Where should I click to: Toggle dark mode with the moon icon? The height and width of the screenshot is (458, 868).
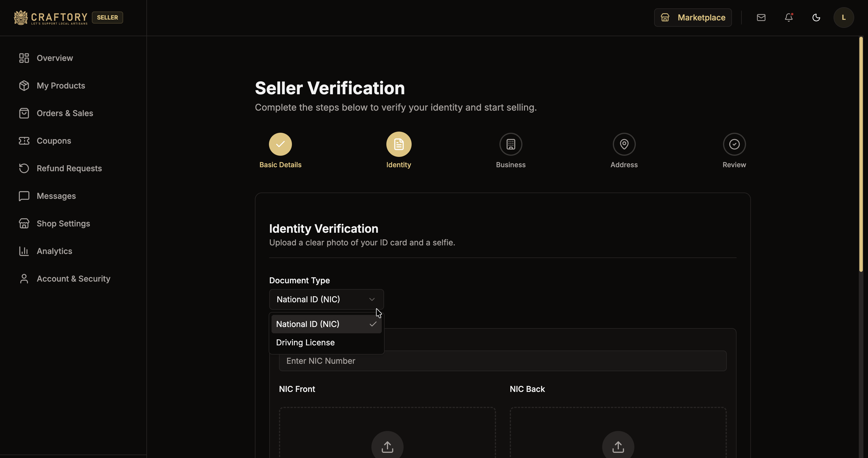pyautogui.click(x=816, y=18)
